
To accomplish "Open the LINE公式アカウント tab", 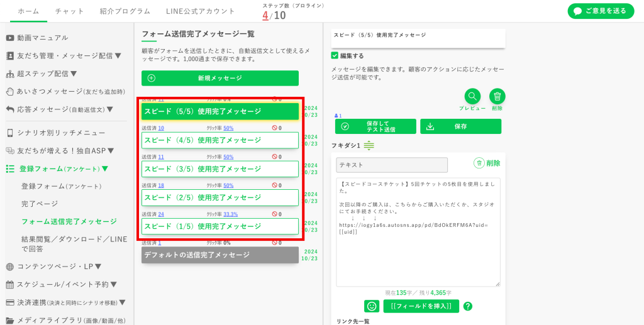I will click(201, 11).
